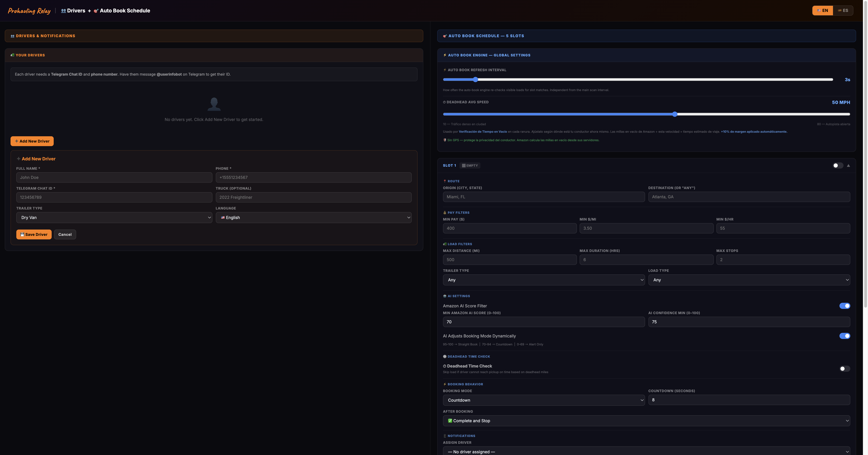Click the Auto Book Schedule header item
Viewport: 868px width, 455px height.
[122, 11]
